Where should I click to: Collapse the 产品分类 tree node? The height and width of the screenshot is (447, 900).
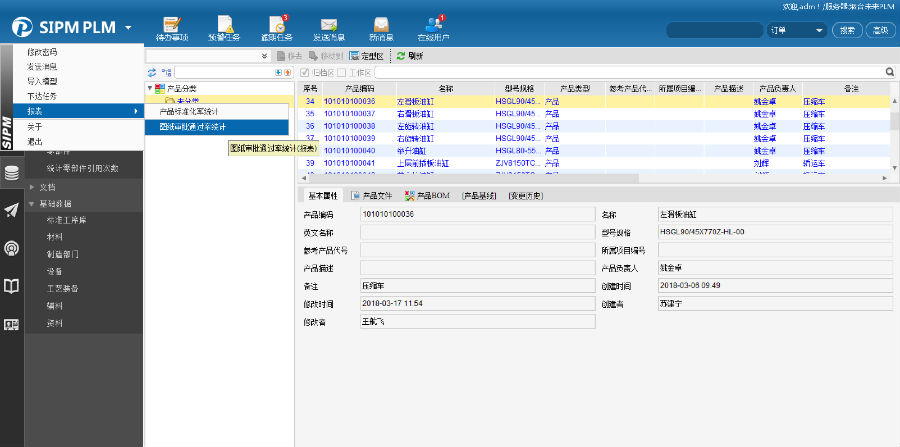(150, 88)
